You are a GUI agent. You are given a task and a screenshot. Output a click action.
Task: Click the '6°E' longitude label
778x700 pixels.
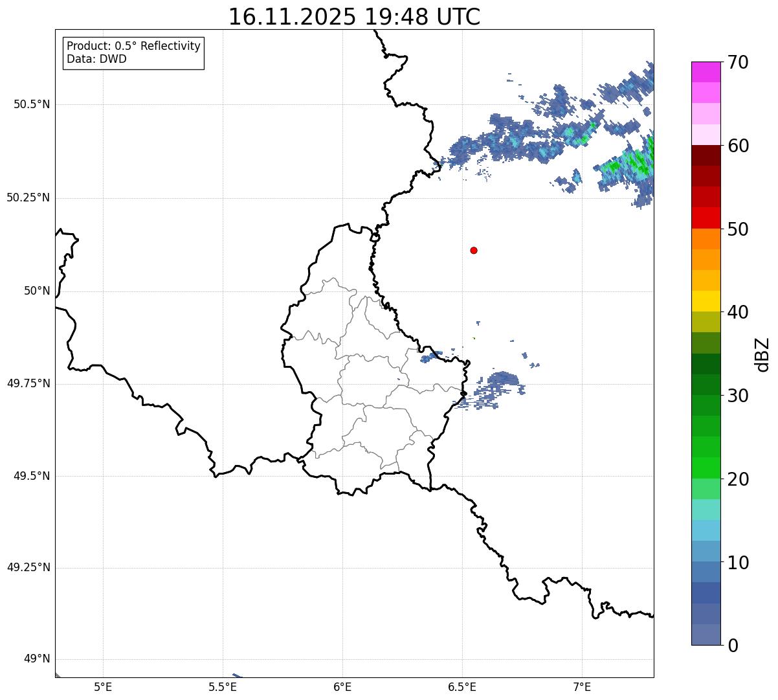pyautogui.click(x=342, y=686)
